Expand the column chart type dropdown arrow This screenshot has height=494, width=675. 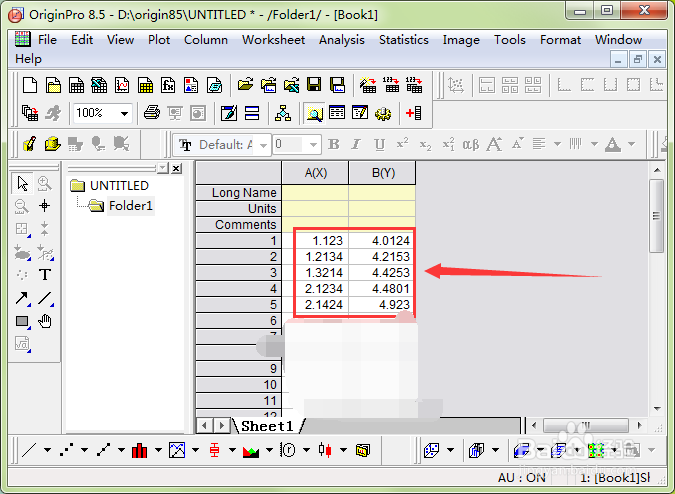[158, 450]
